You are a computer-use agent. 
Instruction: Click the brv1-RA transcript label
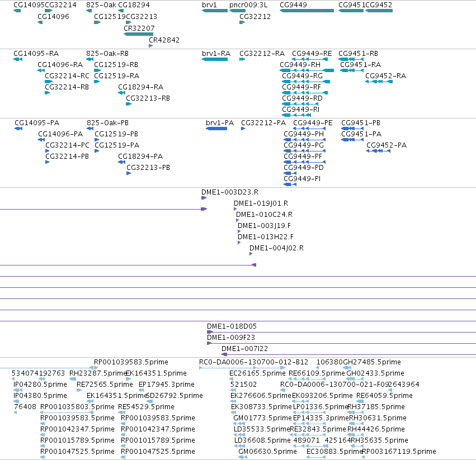[x=216, y=54]
